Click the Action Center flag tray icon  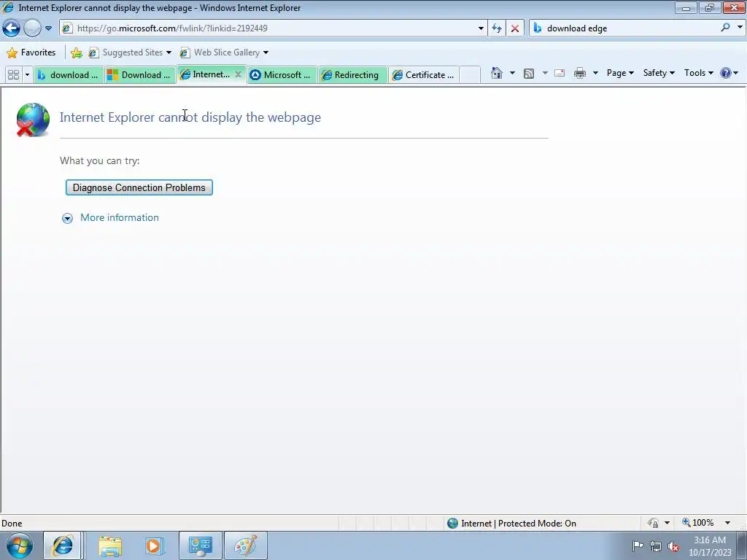(x=638, y=545)
